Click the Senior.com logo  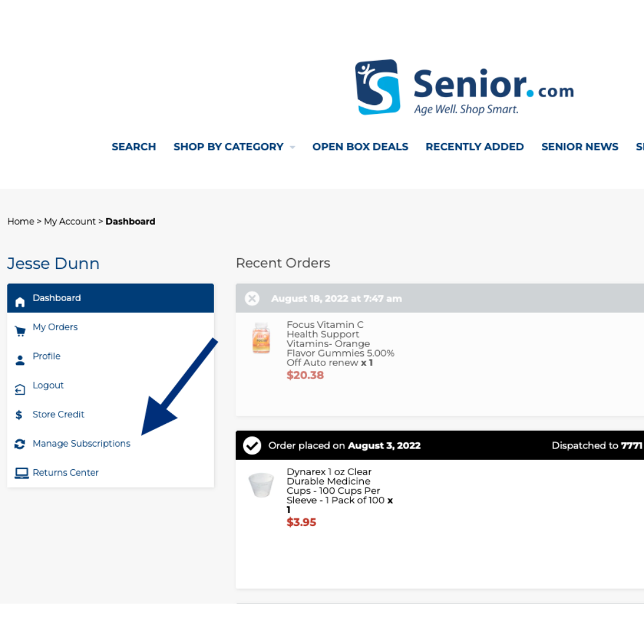[x=464, y=87]
